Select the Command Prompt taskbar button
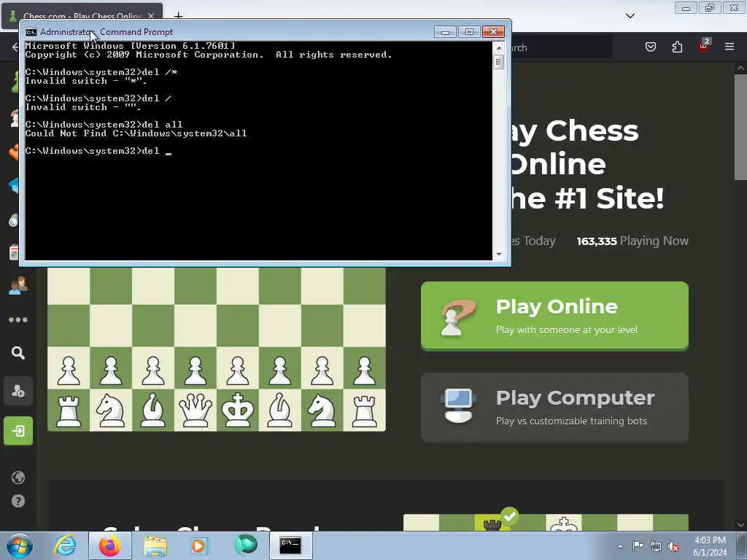This screenshot has height=560, width=747. click(x=291, y=545)
